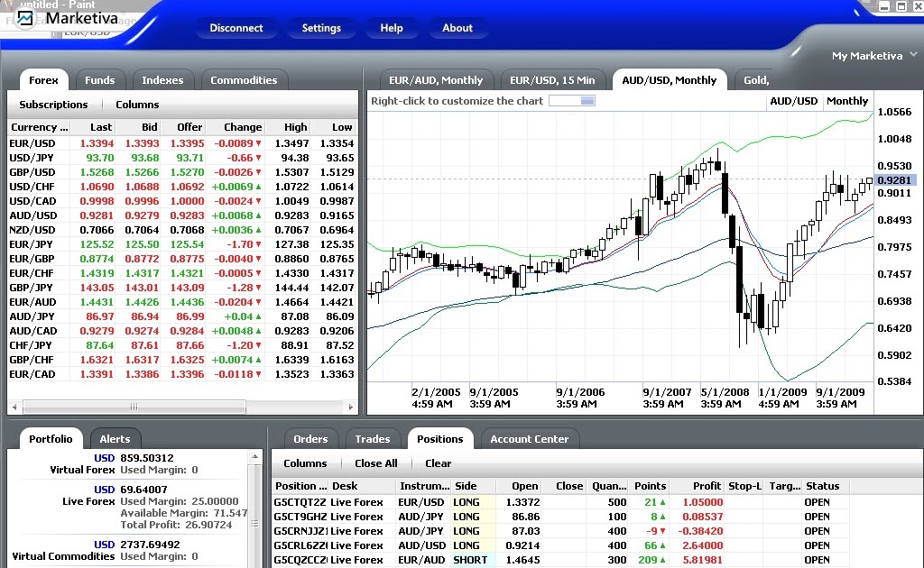Viewport: 924px width, 568px height.
Task: Open the Account Center tab
Action: click(x=529, y=439)
